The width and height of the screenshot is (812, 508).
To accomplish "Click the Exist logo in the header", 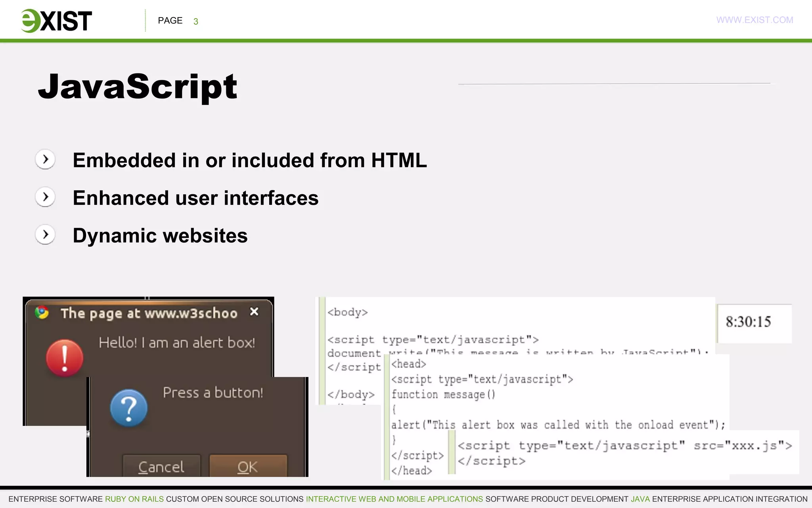I will tap(56, 21).
